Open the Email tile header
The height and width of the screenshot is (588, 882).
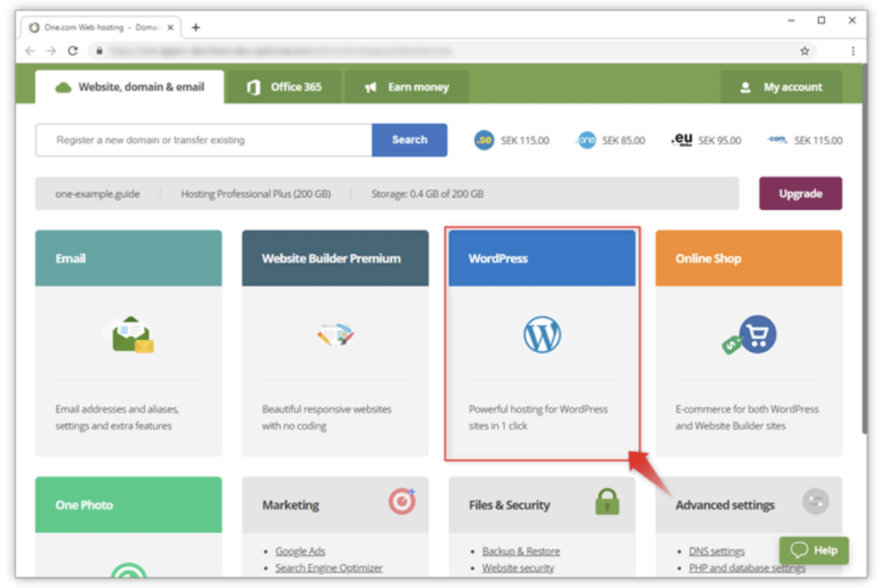(128, 258)
